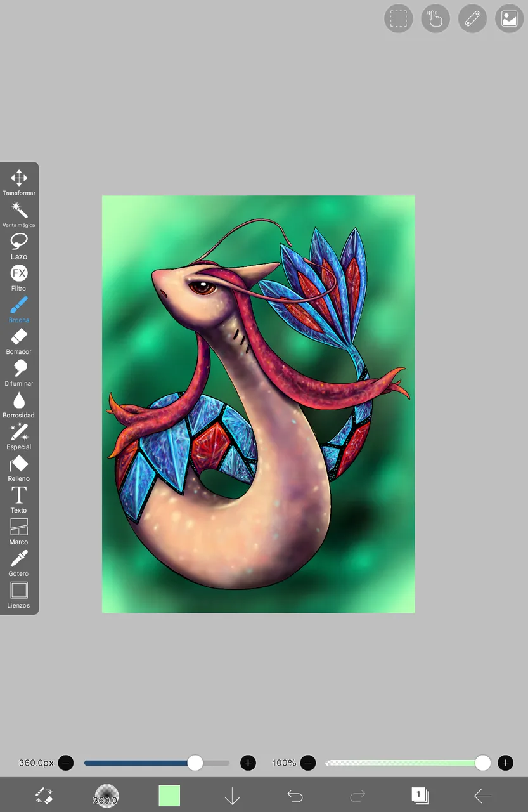The height and width of the screenshot is (812, 528).
Task: Open the layers panel showing 1
Action: (420, 796)
